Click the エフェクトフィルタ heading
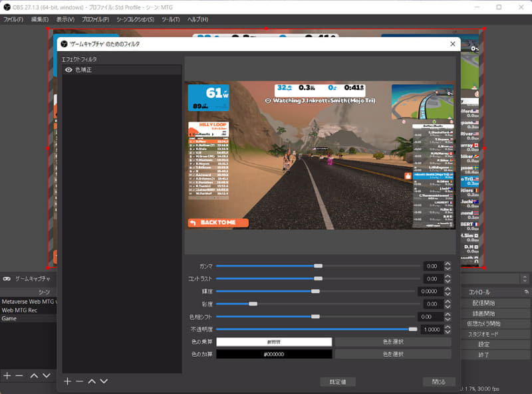The image size is (532, 394). tap(79, 59)
